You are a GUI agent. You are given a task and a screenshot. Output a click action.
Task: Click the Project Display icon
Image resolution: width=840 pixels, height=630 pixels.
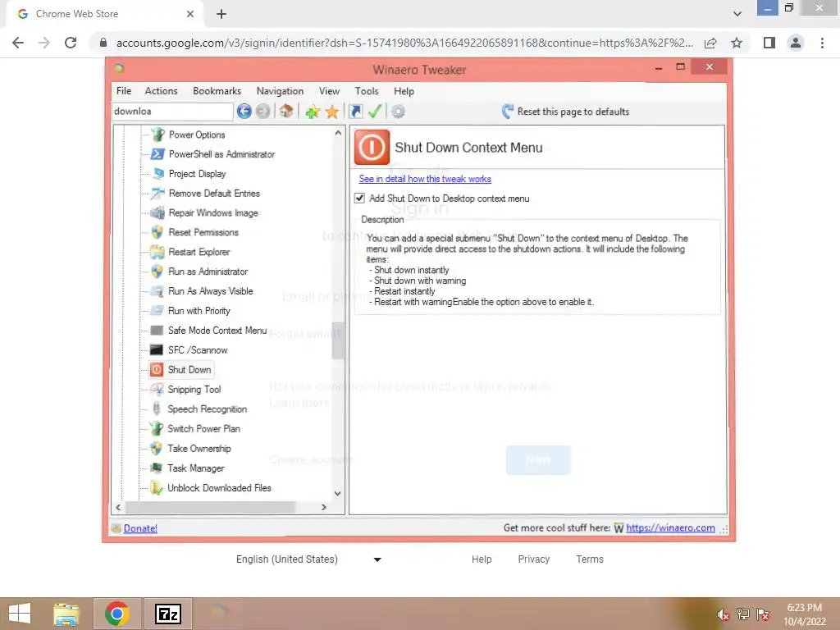pos(157,174)
